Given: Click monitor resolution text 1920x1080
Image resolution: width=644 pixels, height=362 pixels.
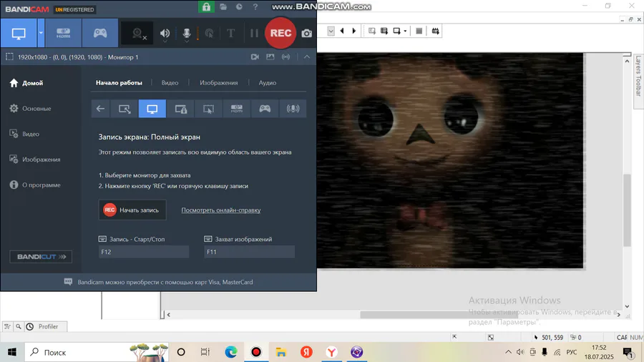Looking at the screenshot, I should point(78,57).
